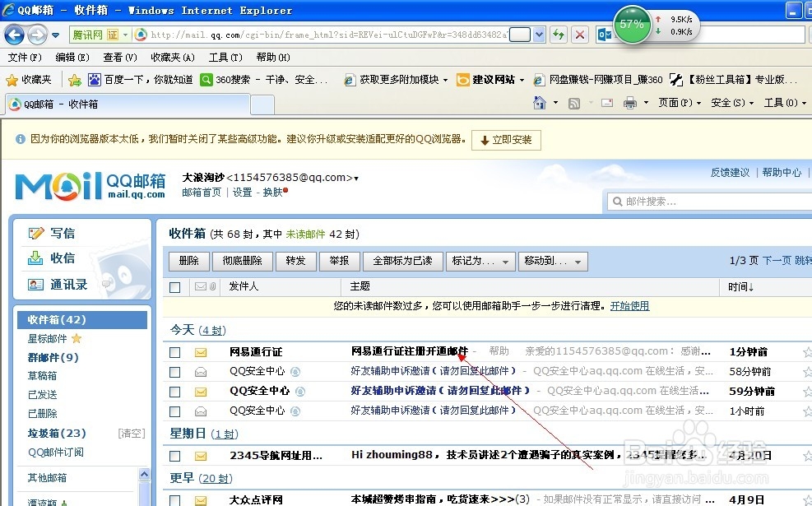Open the 收藏夹(A) menu
Image resolution: width=812 pixels, height=506 pixels.
tap(173, 58)
